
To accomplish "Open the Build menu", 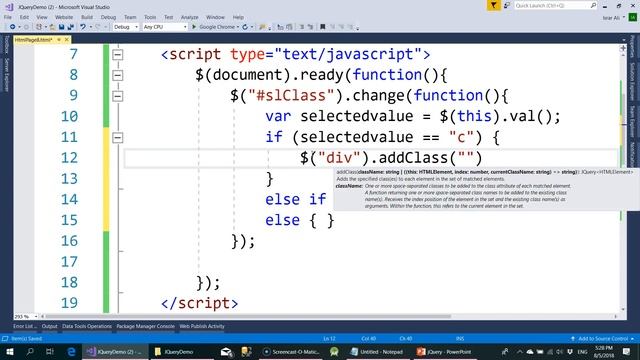I will pyautogui.click(x=87, y=17).
